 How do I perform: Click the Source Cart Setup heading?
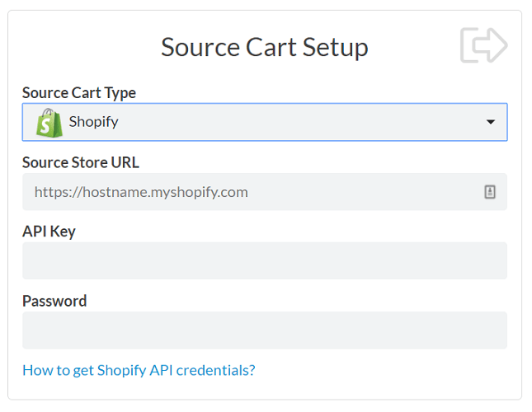click(x=264, y=46)
